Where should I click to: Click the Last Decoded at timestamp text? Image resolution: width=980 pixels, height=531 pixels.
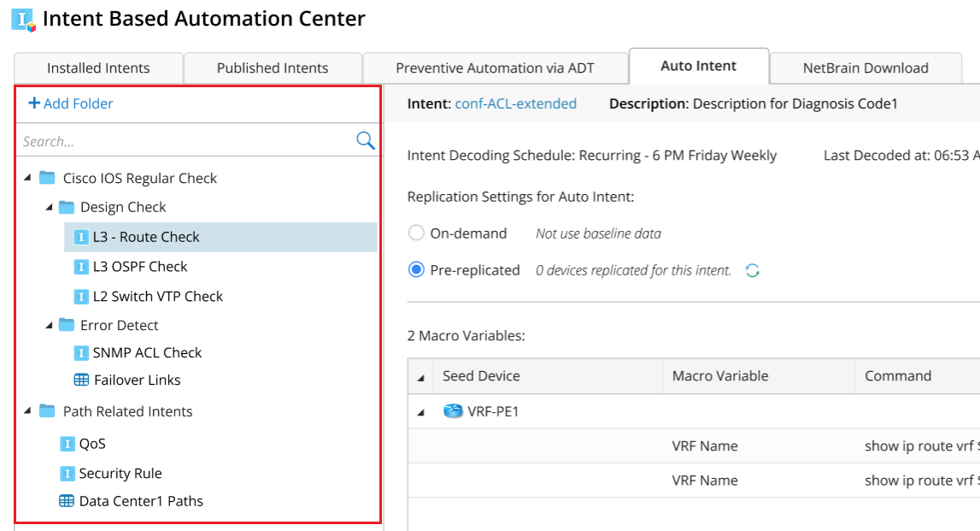[x=901, y=155]
